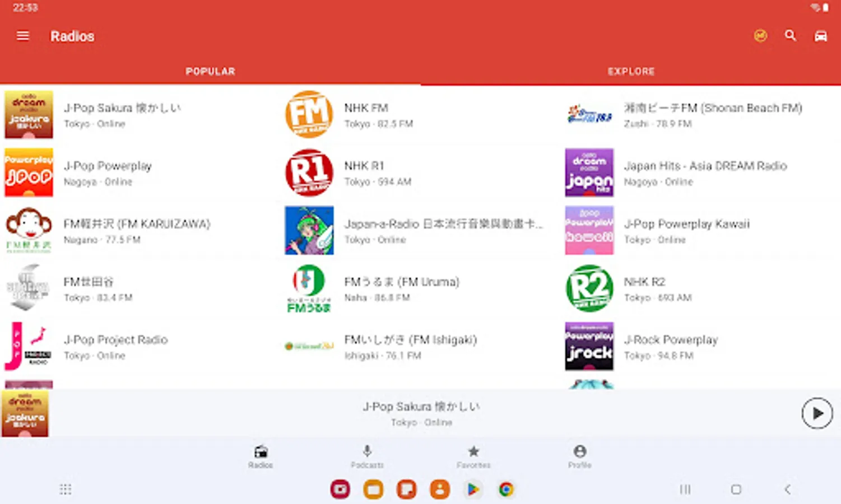Tap the NHK R1 red logo
Image resolution: width=841 pixels, height=504 pixels.
(309, 172)
